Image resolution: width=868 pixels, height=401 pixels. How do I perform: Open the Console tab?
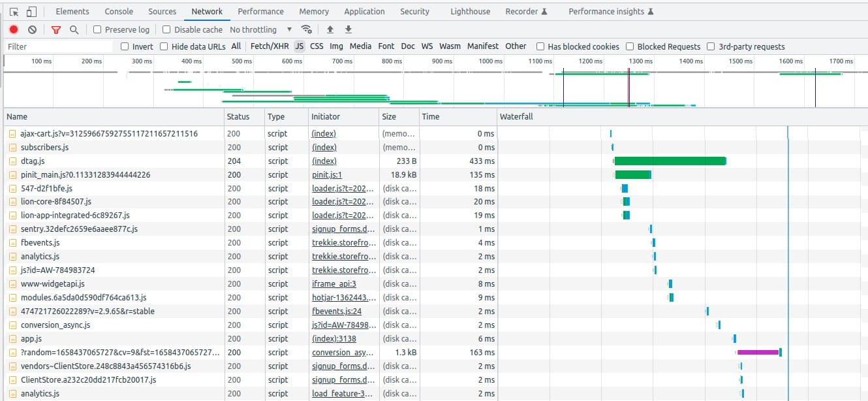point(119,12)
